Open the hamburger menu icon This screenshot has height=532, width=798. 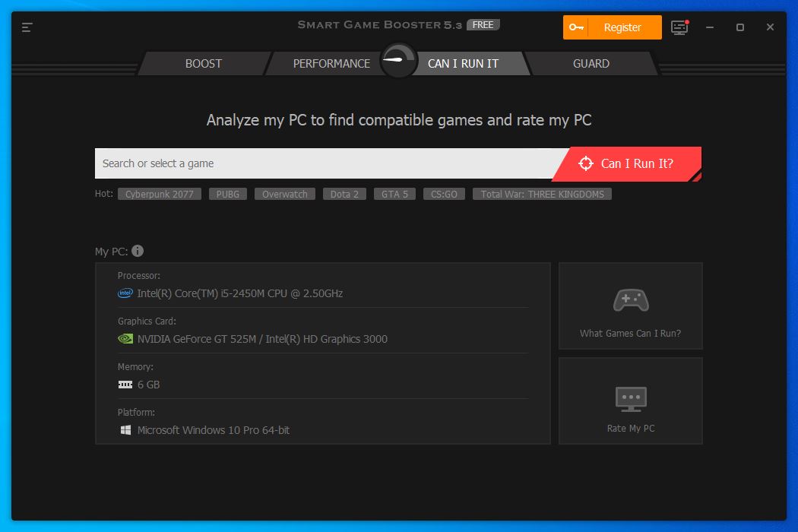pos(27,27)
